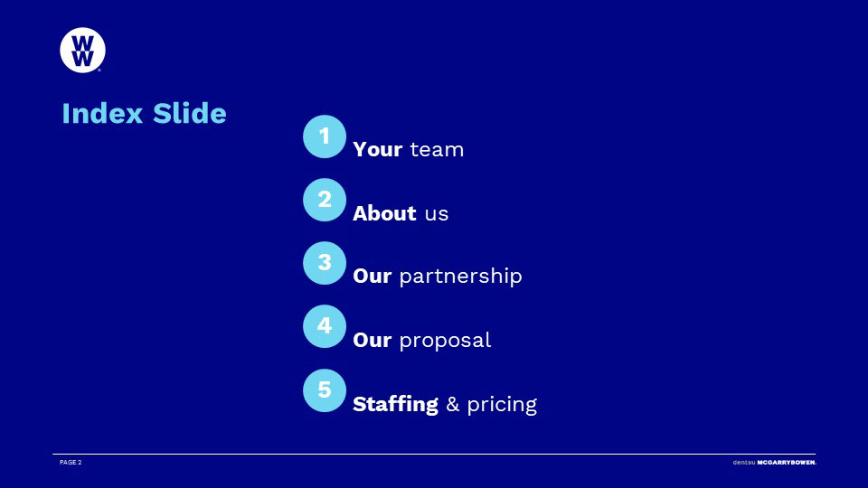
Task: Select the number 5 circle
Action: (x=325, y=390)
